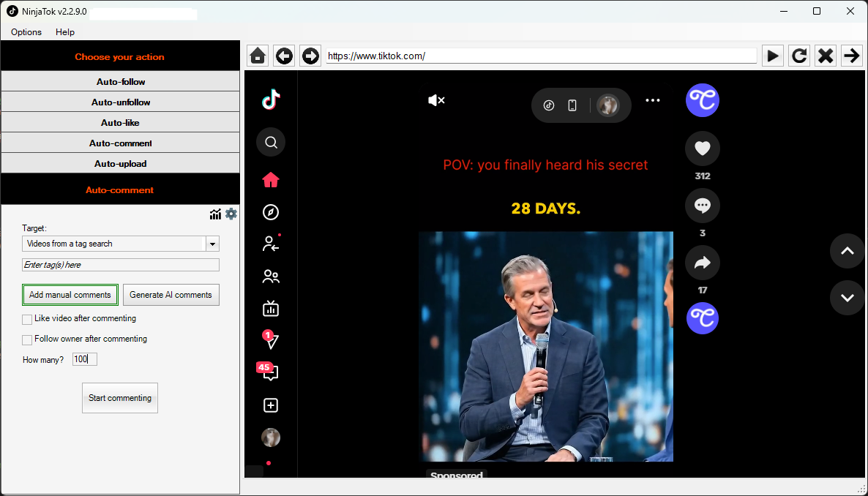This screenshot has width=868, height=496.
Task: Enable Like video after commenting checkbox
Action: coord(27,319)
